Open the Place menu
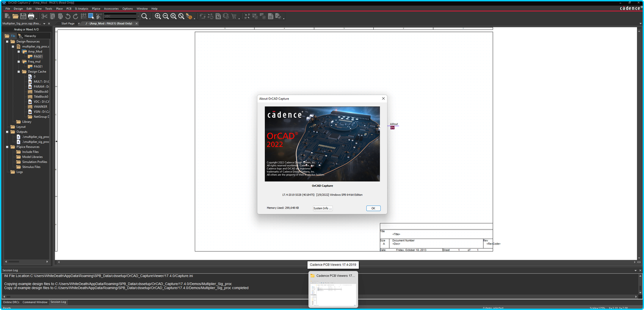The image size is (644, 310). 59,9
